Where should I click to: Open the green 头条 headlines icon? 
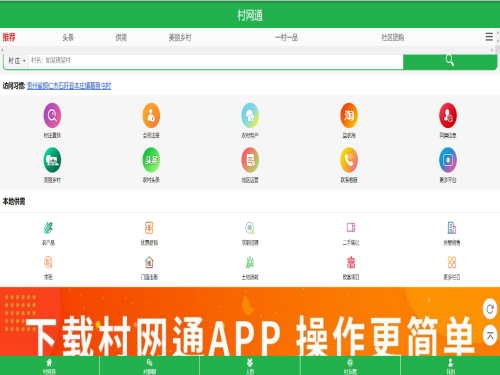click(151, 160)
